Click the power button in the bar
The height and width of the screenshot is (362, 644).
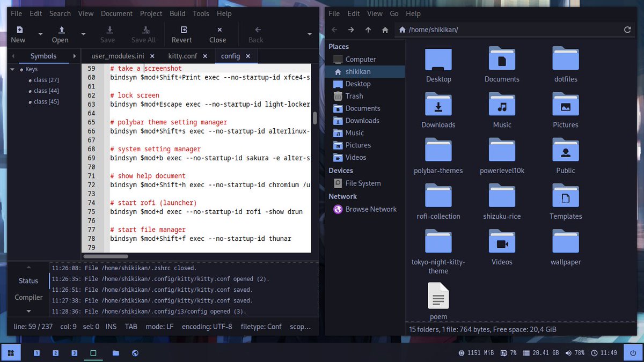[x=633, y=353]
